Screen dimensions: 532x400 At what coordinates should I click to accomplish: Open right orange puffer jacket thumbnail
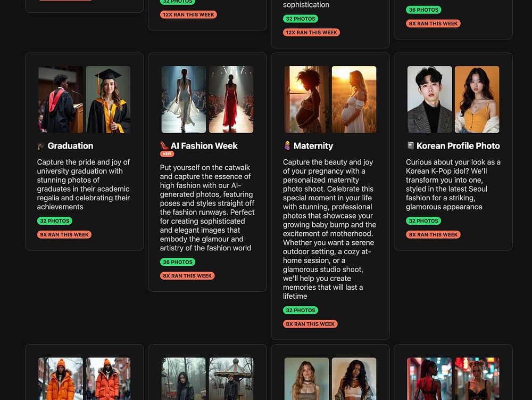click(x=108, y=379)
